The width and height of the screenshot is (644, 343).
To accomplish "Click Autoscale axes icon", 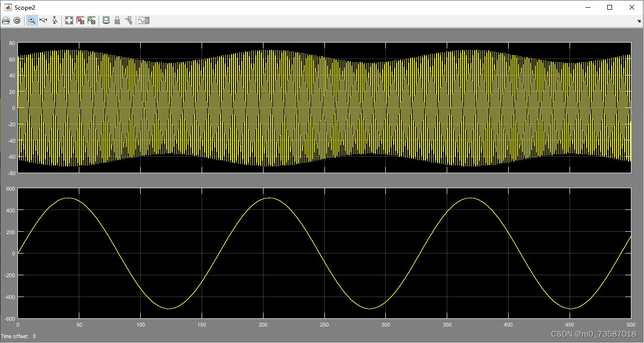I will (x=69, y=20).
